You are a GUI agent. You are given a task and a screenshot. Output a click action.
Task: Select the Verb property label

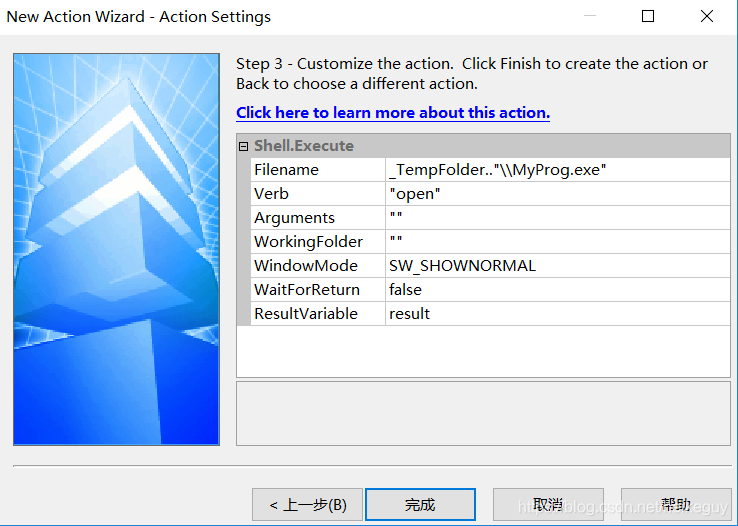click(318, 194)
